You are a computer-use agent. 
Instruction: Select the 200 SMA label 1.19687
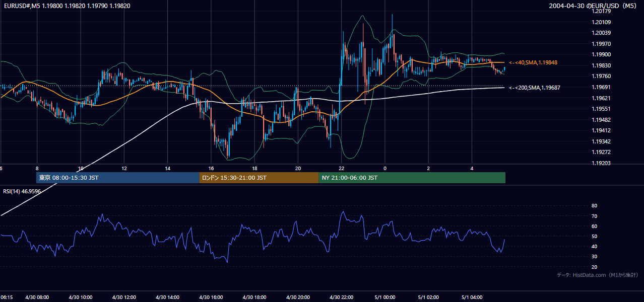point(535,88)
